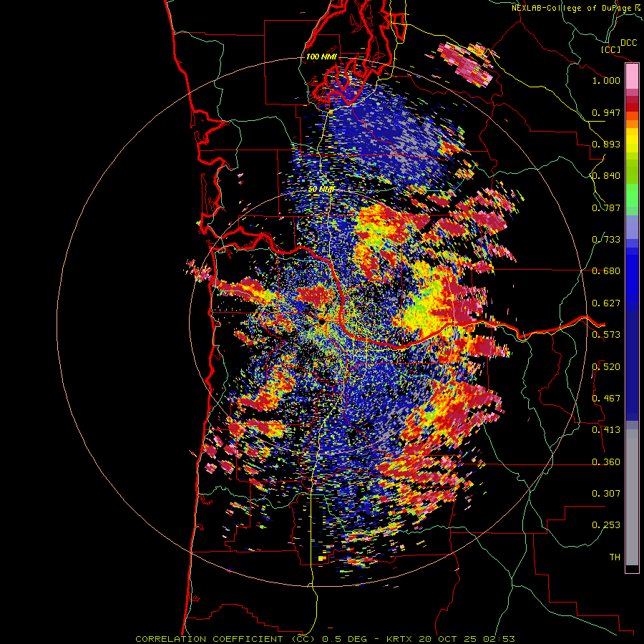Image resolution: width=644 pixels, height=644 pixels.
Task: Click the KRTX station identifier
Action: click(401, 639)
